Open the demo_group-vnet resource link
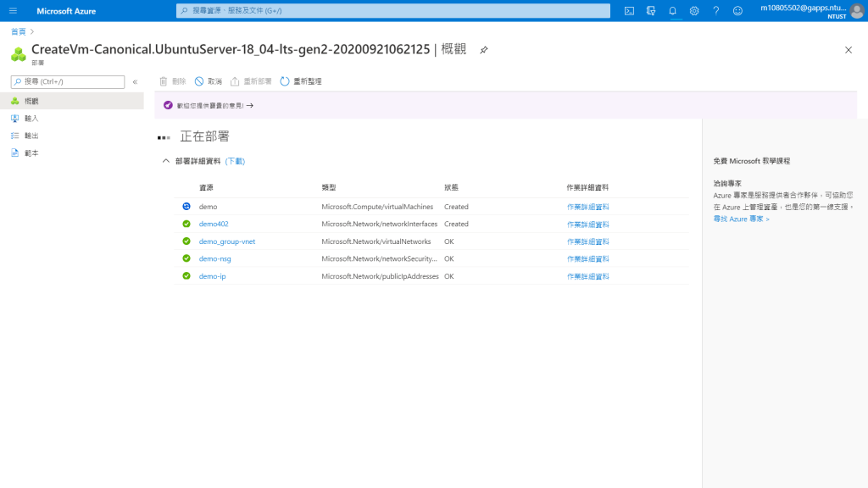The width and height of the screenshot is (868, 488). 227,241
